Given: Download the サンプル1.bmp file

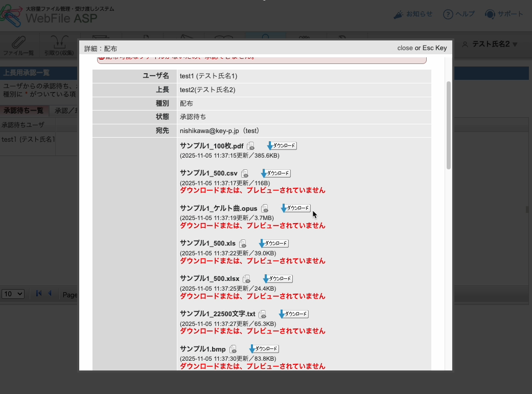Looking at the screenshot, I should click(264, 349).
